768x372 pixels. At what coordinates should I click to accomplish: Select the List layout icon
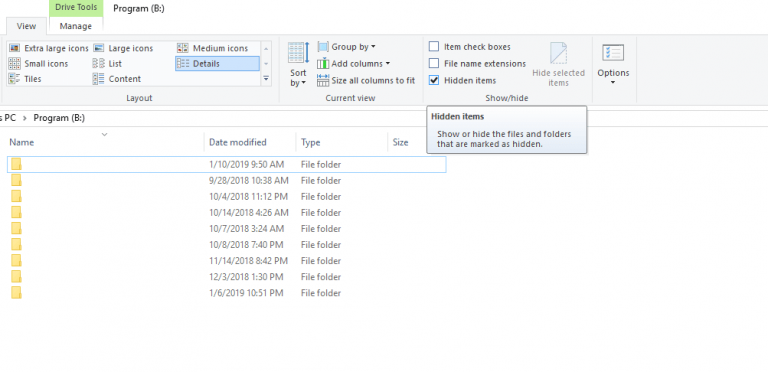98,64
